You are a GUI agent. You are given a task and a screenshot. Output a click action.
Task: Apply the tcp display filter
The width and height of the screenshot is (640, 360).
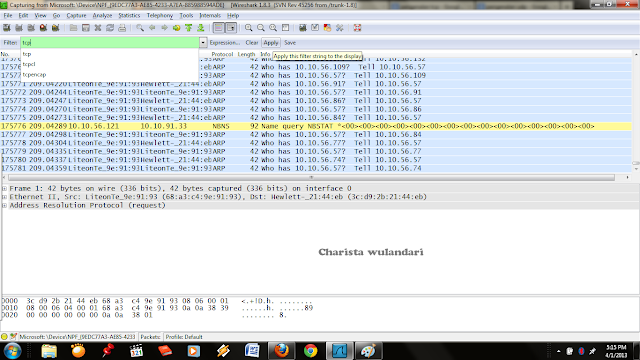click(271, 42)
